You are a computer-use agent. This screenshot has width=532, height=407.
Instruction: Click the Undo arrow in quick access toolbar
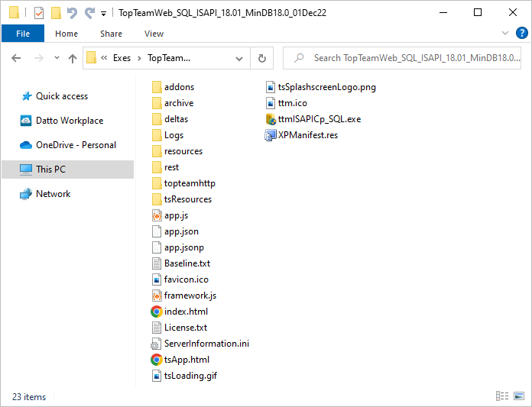(72, 13)
